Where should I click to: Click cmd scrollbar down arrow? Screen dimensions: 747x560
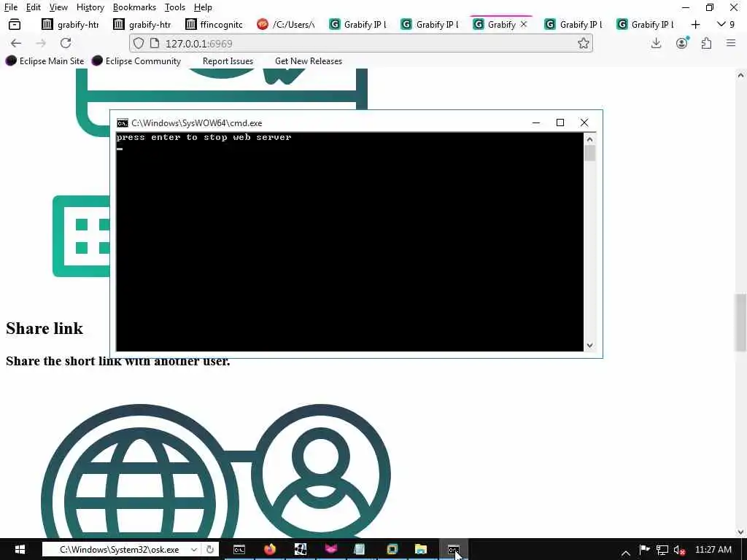(x=589, y=345)
